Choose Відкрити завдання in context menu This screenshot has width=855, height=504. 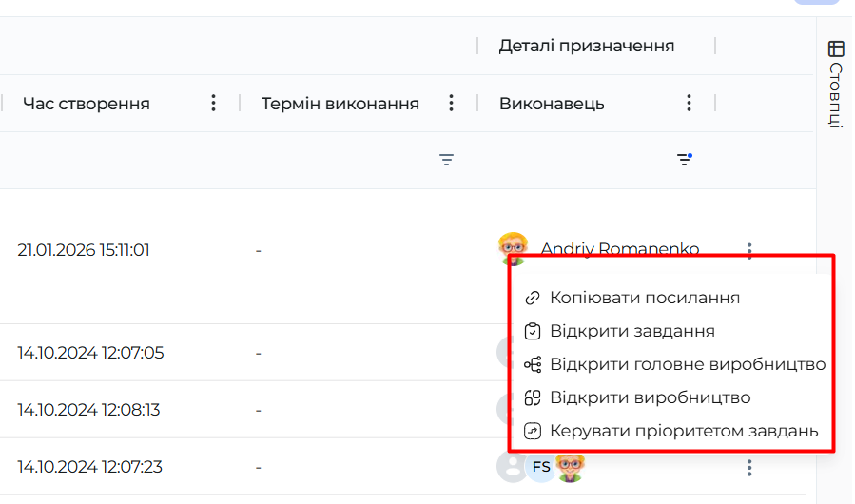click(x=632, y=331)
